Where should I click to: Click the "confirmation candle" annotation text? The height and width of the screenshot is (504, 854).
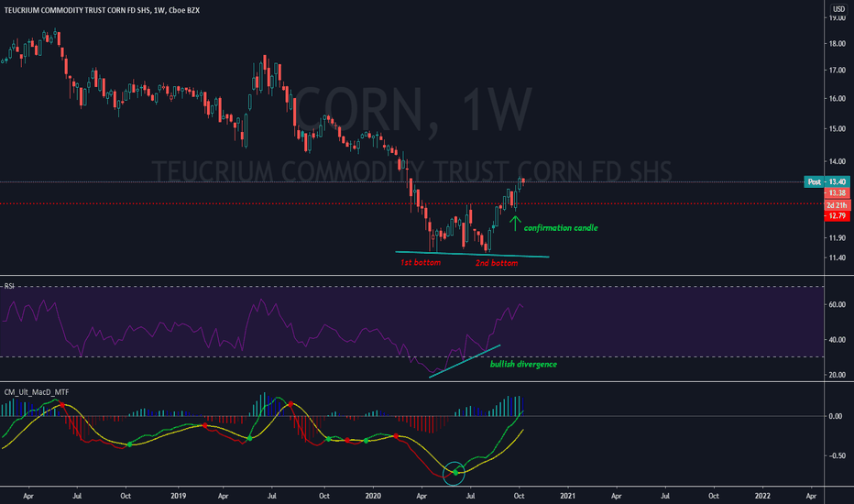(561, 228)
